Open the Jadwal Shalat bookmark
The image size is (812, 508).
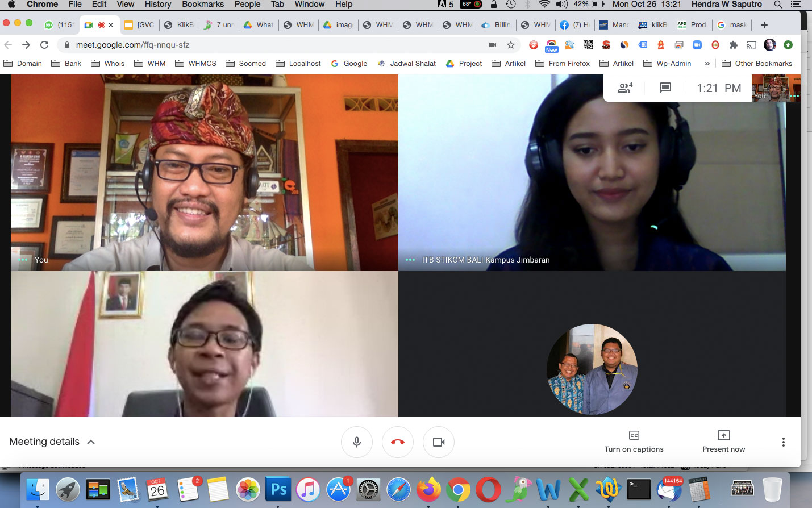pyautogui.click(x=406, y=64)
